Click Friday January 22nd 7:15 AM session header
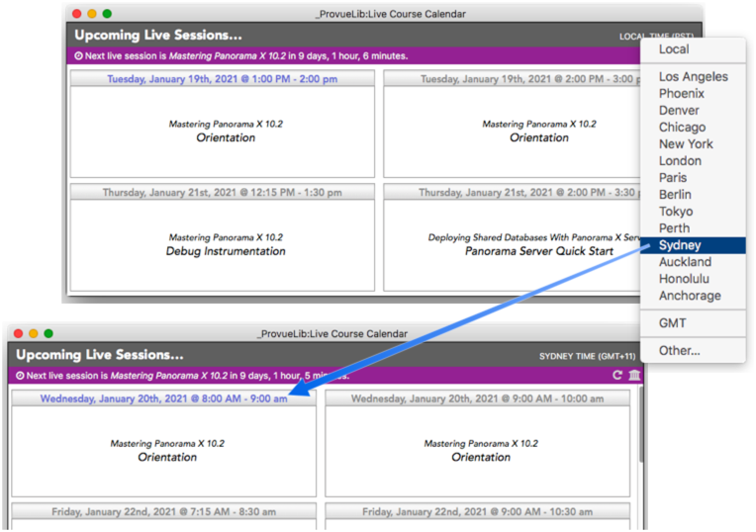Image resolution: width=756 pixels, height=532 pixels. [x=164, y=512]
